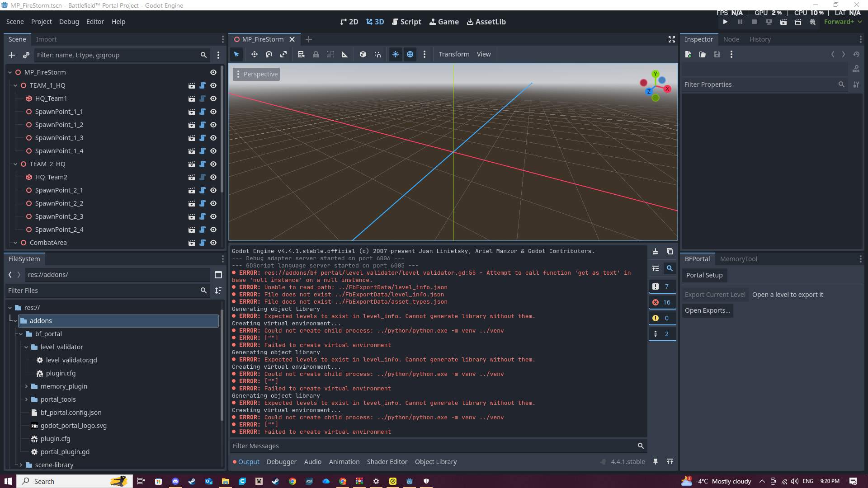This screenshot has width=868, height=488.
Task: Switch to the Debugger bottom panel tab
Action: 281,462
